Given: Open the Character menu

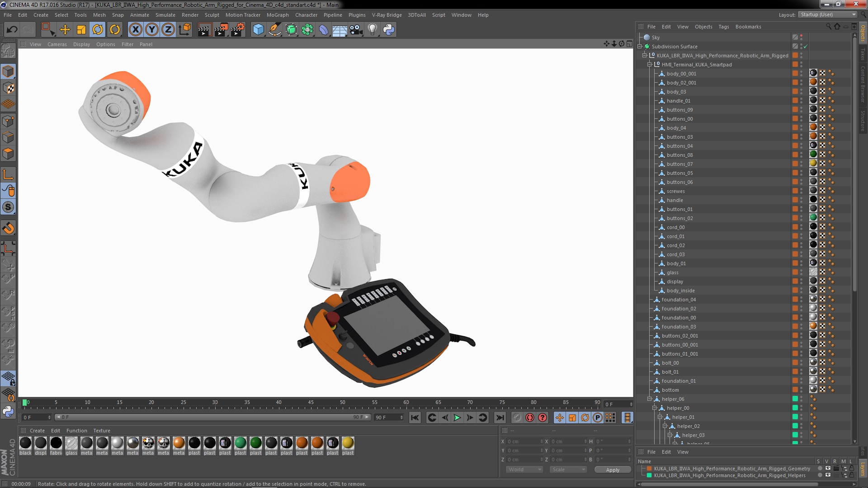Looking at the screenshot, I should 306,15.
